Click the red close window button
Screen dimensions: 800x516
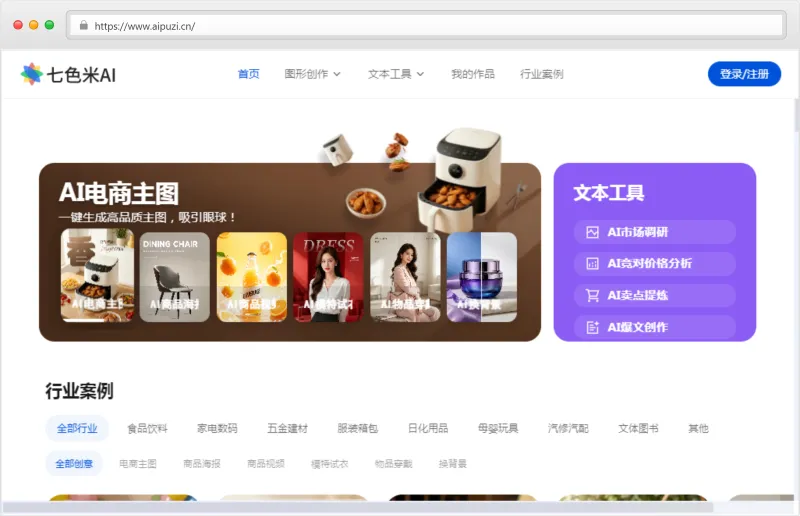tap(18, 25)
